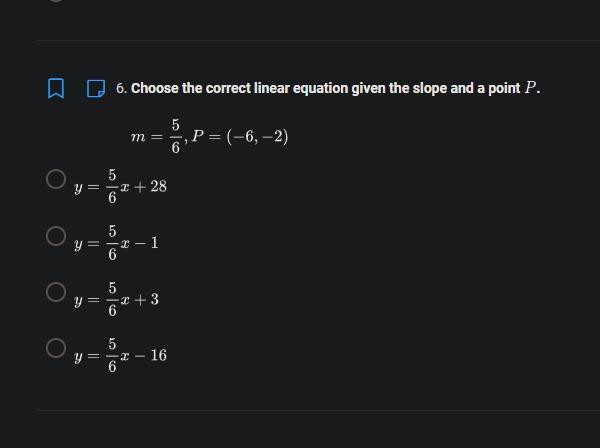Click the answer text y = 5/6x − 16
600x448 pixels.
pos(121,355)
